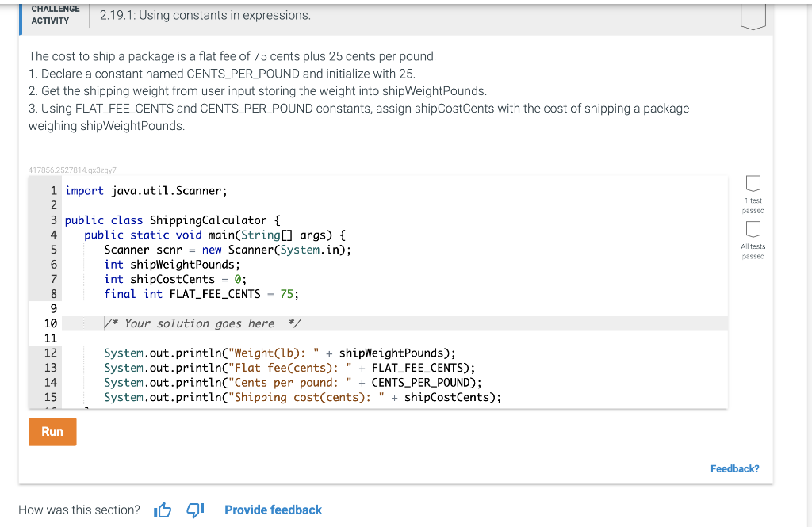Click the 'How was this section?' text
Viewport: 812px width, 527px height.
(79, 510)
